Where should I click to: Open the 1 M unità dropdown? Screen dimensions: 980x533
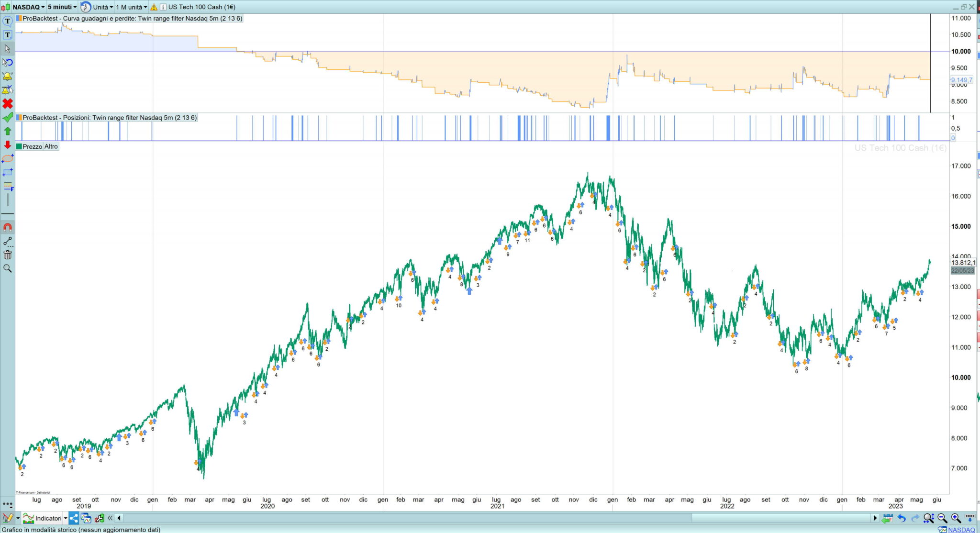(x=131, y=7)
